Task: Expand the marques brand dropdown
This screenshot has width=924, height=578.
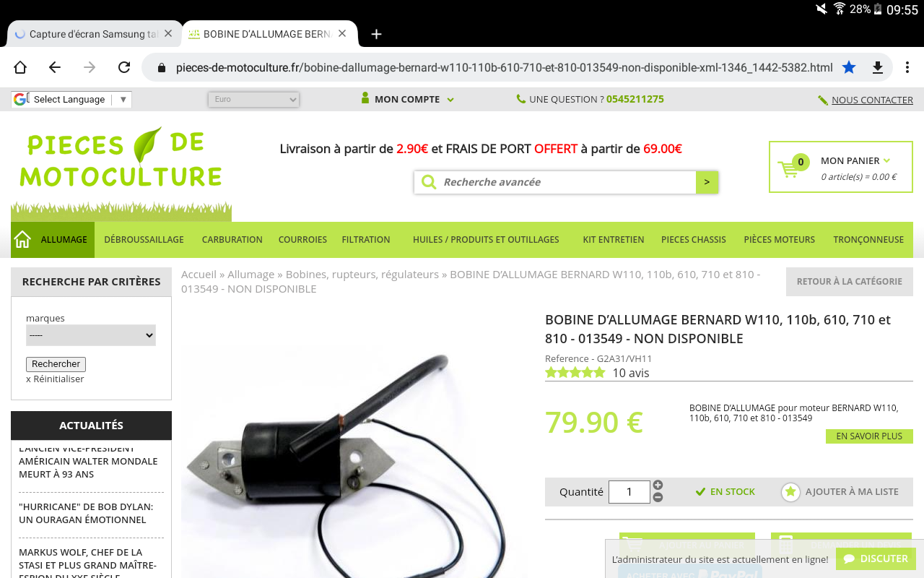Action: (91, 335)
